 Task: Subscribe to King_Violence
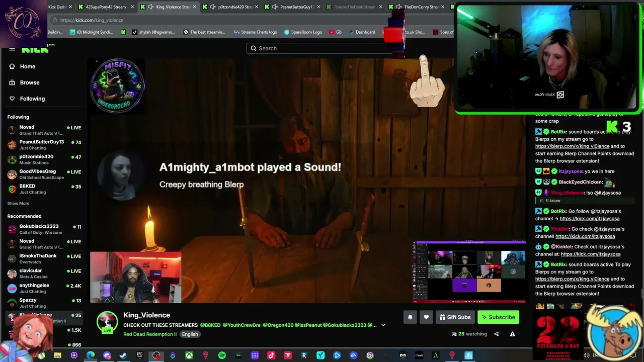coord(498,317)
